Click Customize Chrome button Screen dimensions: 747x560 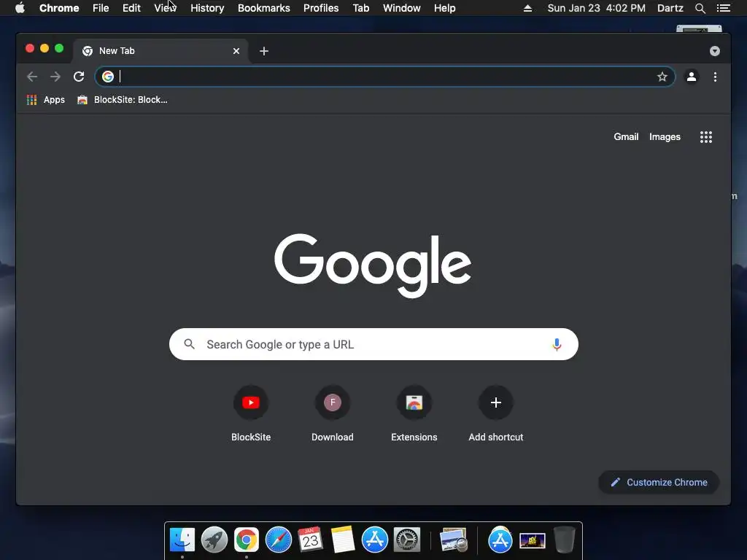[659, 483]
